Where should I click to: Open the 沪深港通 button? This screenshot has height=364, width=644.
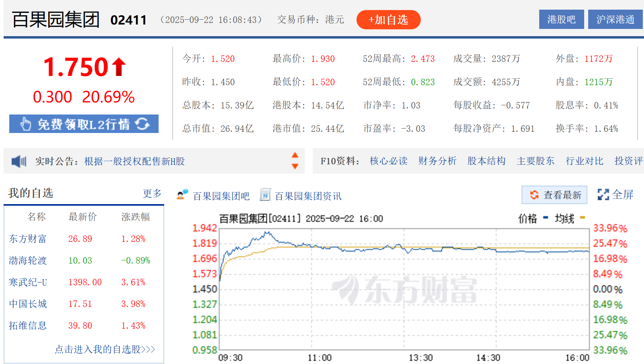(615, 19)
